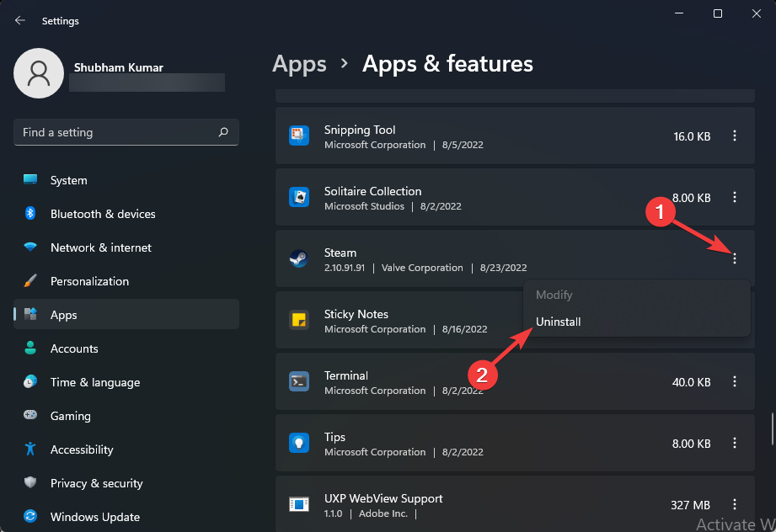Screen dimensions: 776x532
Task: Click the Apps sidebar icon
Action: pos(30,315)
